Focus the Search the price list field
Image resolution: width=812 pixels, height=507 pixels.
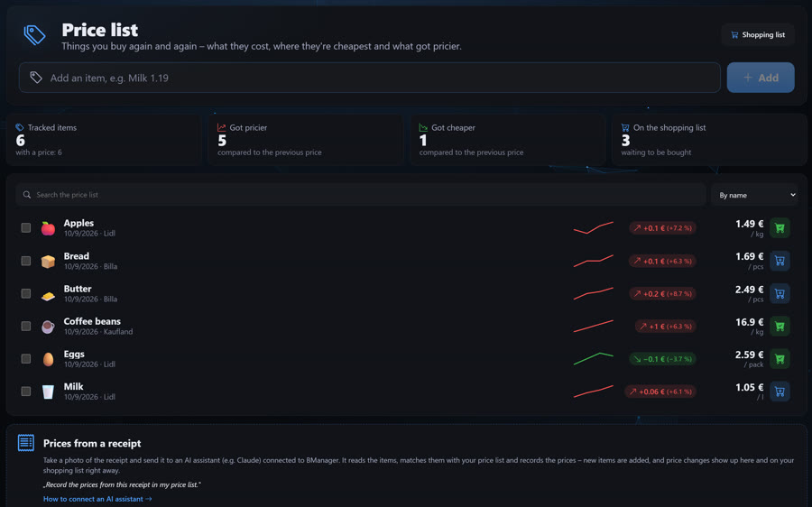coord(360,195)
